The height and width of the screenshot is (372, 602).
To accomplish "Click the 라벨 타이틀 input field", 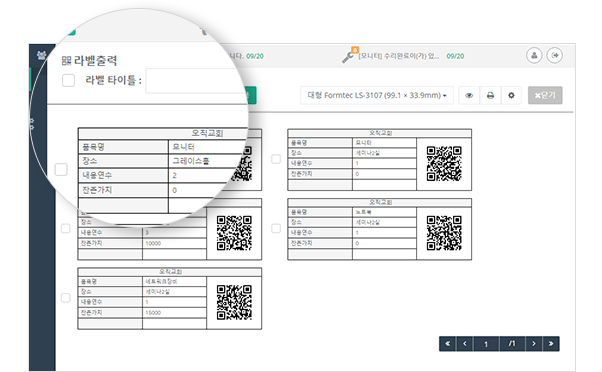I will tap(198, 81).
